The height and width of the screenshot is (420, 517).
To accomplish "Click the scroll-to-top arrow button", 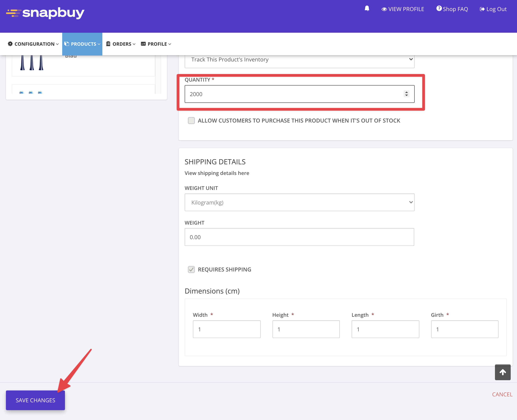I will pyautogui.click(x=502, y=372).
